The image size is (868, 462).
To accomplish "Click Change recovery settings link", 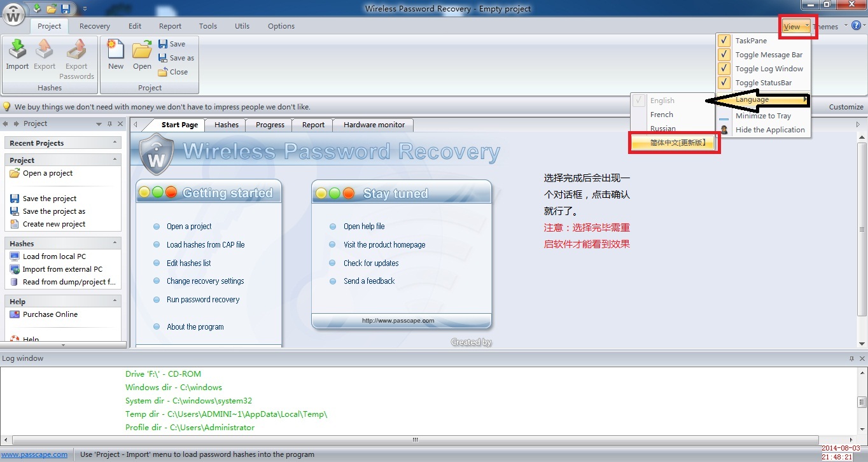I will [x=205, y=281].
